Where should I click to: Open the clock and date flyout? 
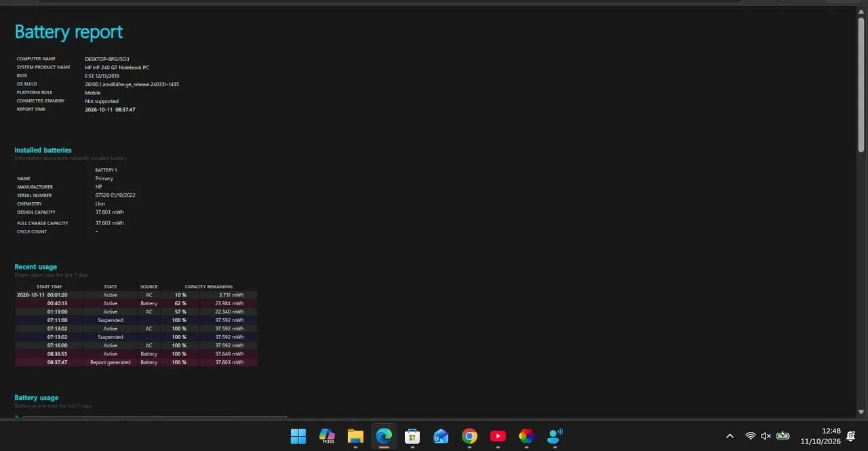pyautogui.click(x=821, y=436)
